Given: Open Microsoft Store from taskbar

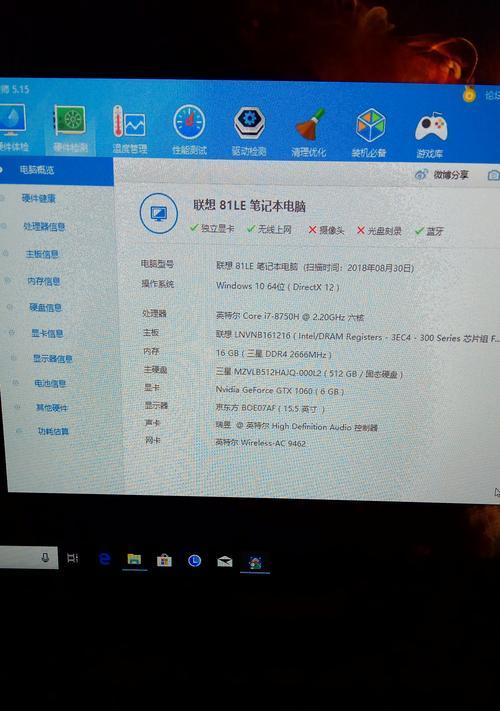Looking at the screenshot, I should pyautogui.click(x=165, y=561).
